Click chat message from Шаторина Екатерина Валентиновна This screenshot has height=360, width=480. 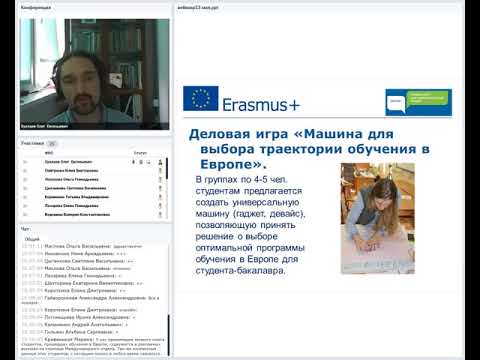(x=82, y=283)
